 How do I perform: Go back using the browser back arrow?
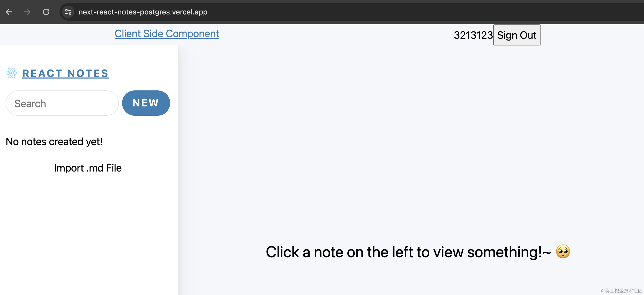[9, 12]
